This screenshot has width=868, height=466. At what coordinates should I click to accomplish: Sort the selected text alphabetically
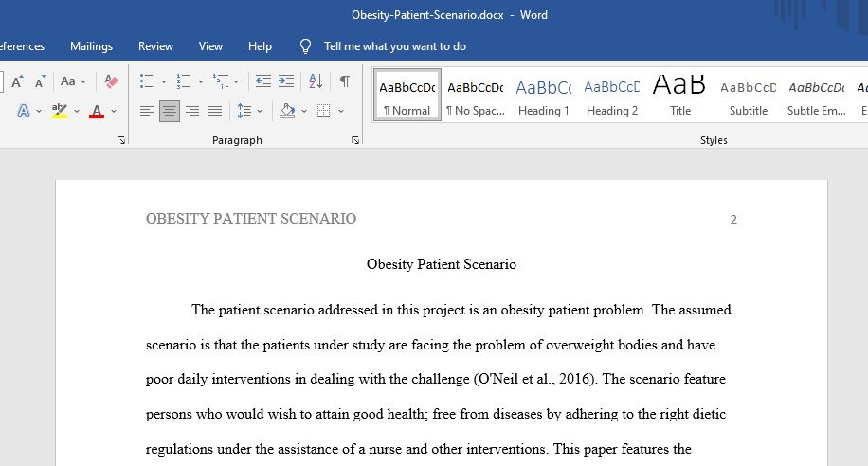316,81
